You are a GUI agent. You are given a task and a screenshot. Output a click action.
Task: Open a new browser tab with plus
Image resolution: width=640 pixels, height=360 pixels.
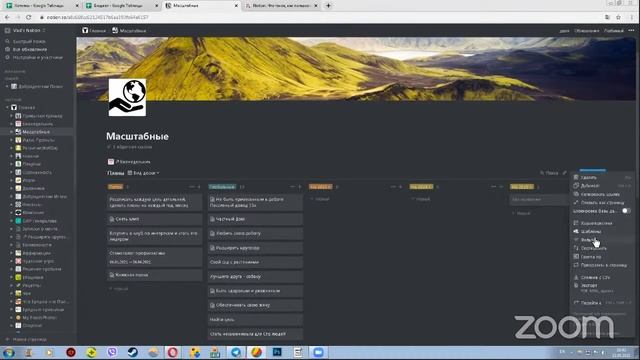click(x=328, y=6)
